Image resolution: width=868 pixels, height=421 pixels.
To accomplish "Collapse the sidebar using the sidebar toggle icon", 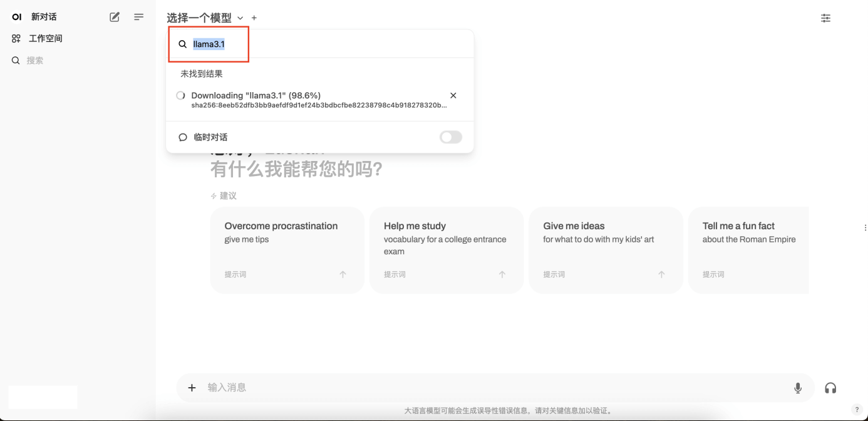I will coord(138,17).
